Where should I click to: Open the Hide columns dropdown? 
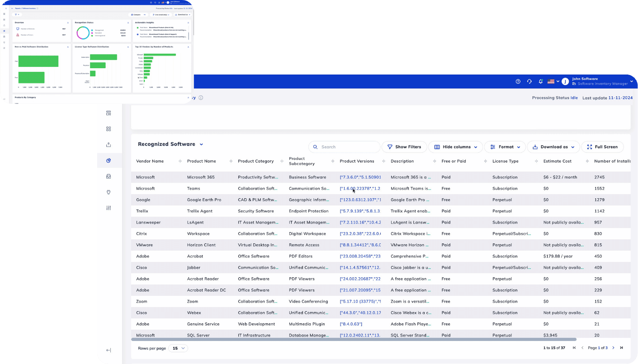pyautogui.click(x=456, y=147)
